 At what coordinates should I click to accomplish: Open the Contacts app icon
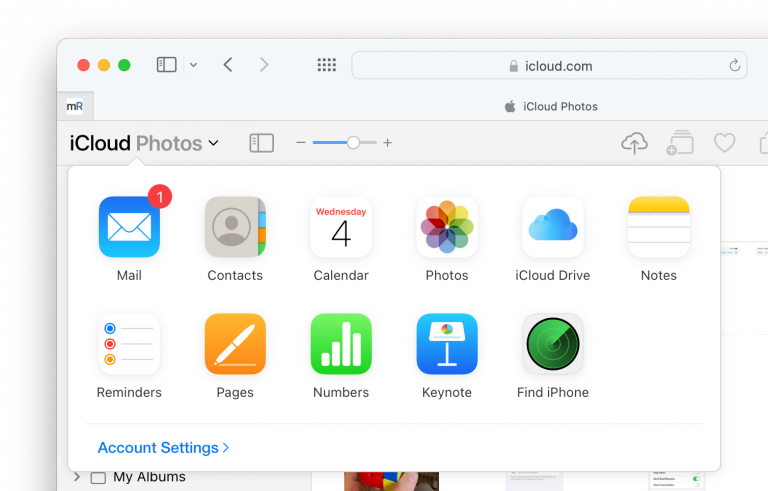[x=235, y=227]
